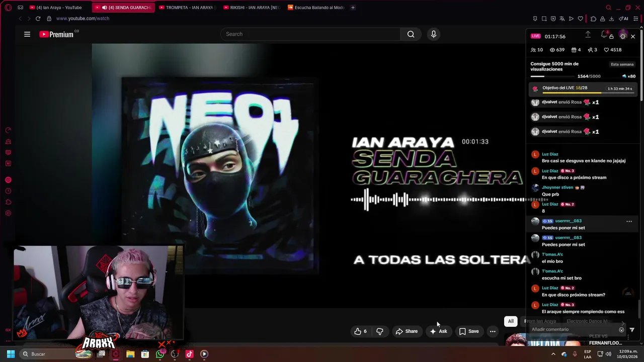644x362 pixels.
Task: Open live panel settings gear
Action: pyautogui.click(x=623, y=36)
